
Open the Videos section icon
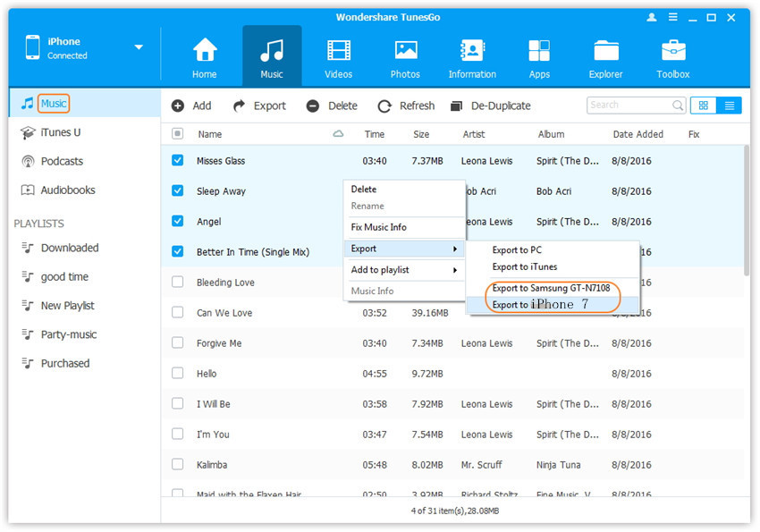[338, 50]
